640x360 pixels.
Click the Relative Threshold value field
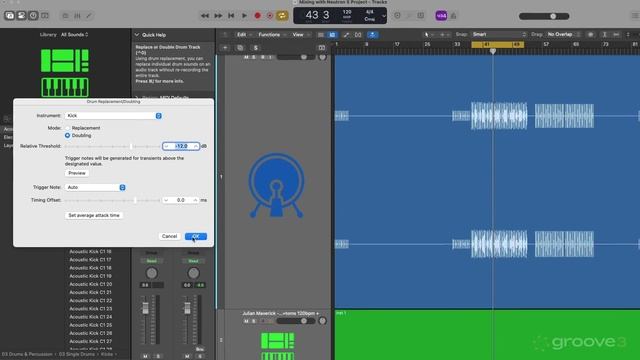click(181, 146)
